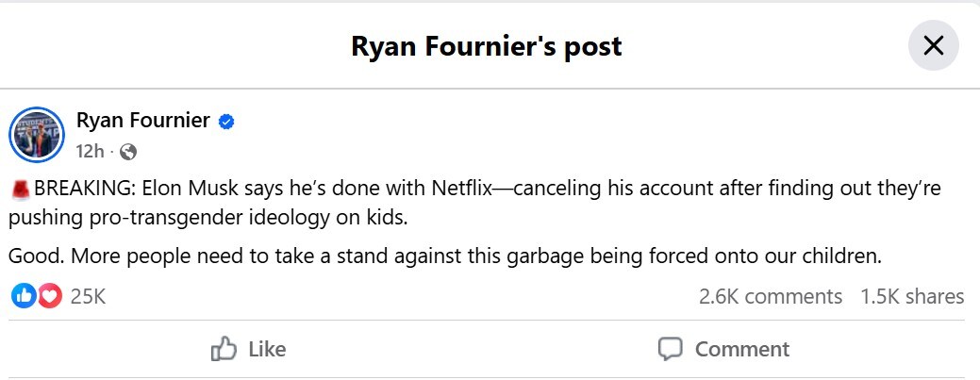View the 1.5K shares list
Viewport: 980px width, 380px height.
(x=911, y=296)
